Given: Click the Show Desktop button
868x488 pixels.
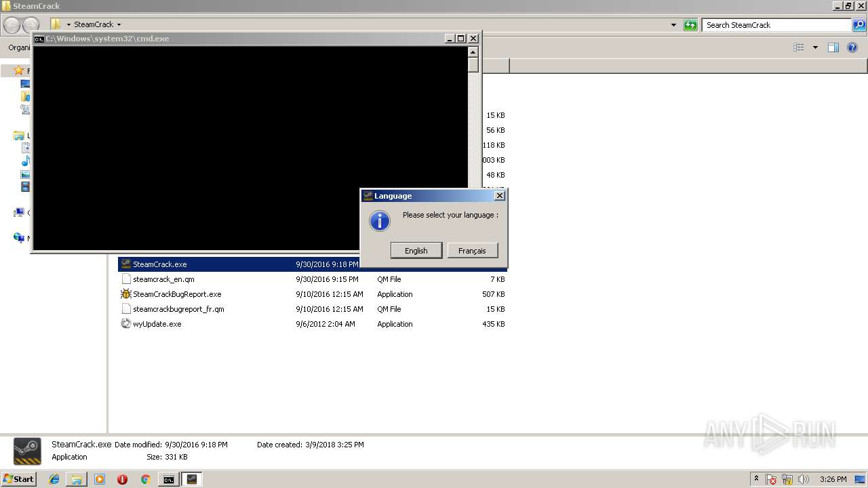Looking at the screenshot, I should 861,479.
